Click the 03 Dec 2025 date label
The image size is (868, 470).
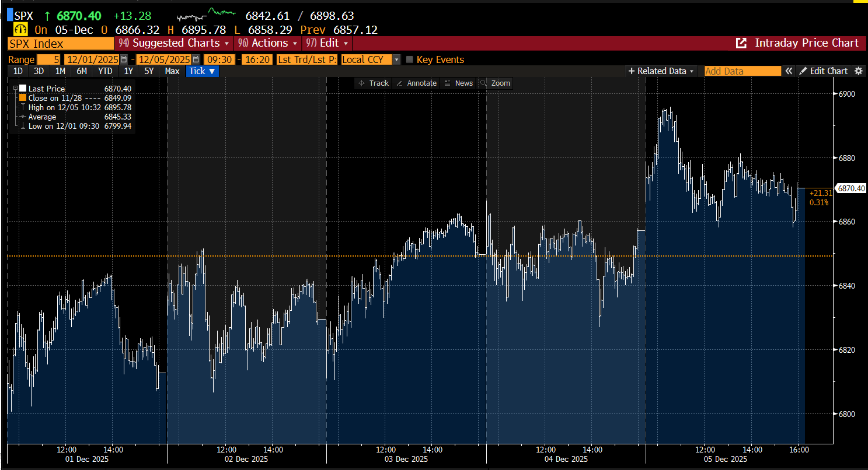(406, 460)
